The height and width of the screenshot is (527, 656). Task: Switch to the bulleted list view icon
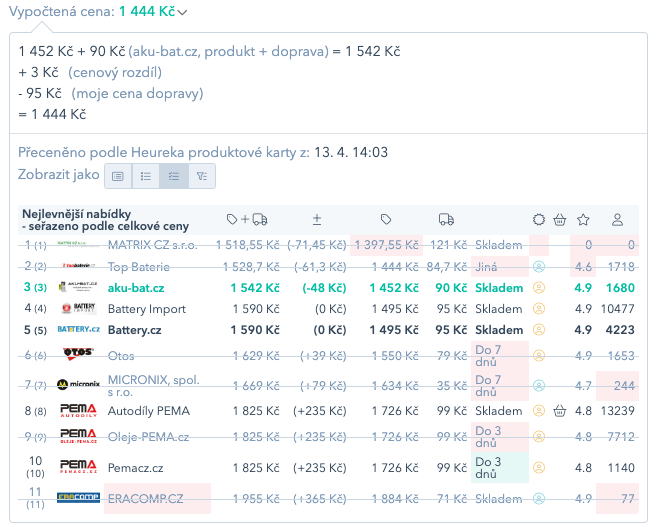146,176
